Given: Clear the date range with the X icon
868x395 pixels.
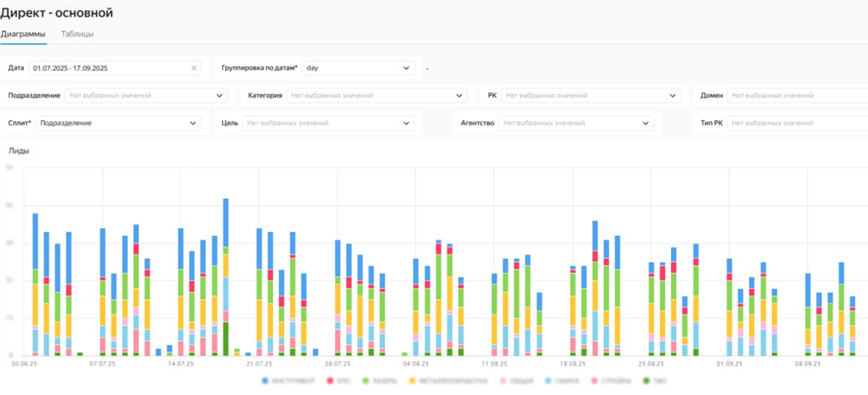Looking at the screenshot, I should point(193,68).
